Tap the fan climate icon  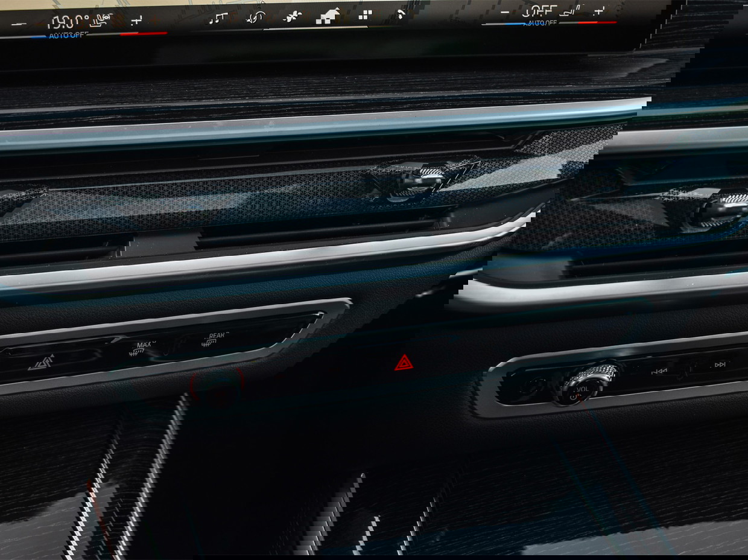[x=291, y=17]
